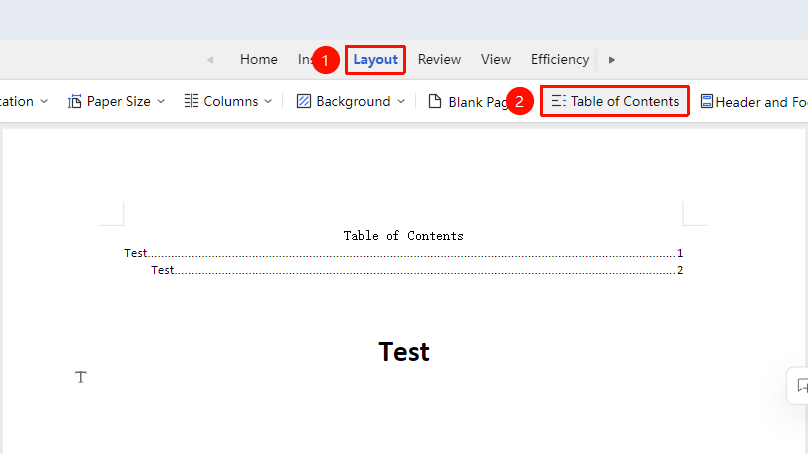Viewport: 808px width, 454px height.
Task: Expand the Background dropdown arrow
Action: [401, 102]
